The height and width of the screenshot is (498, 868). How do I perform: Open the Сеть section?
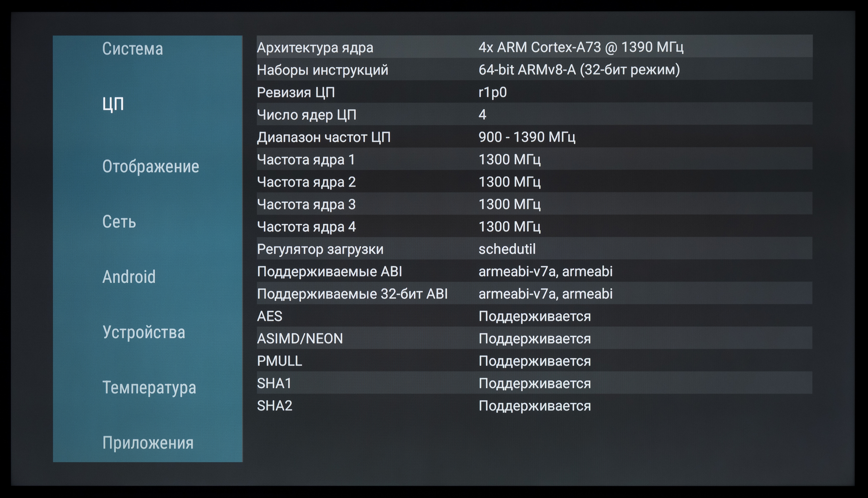click(119, 221)
